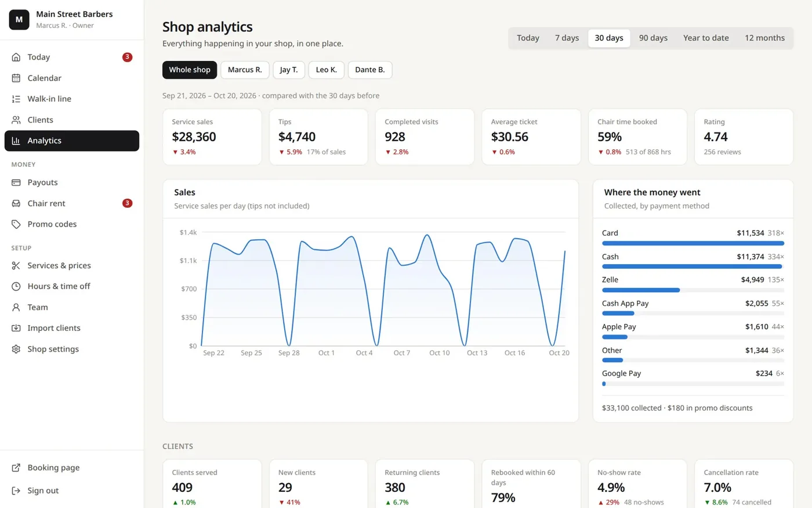Filter analytics by Marcus R.
This screenshot has height=508, width=812.
click(x=245, y=70)
